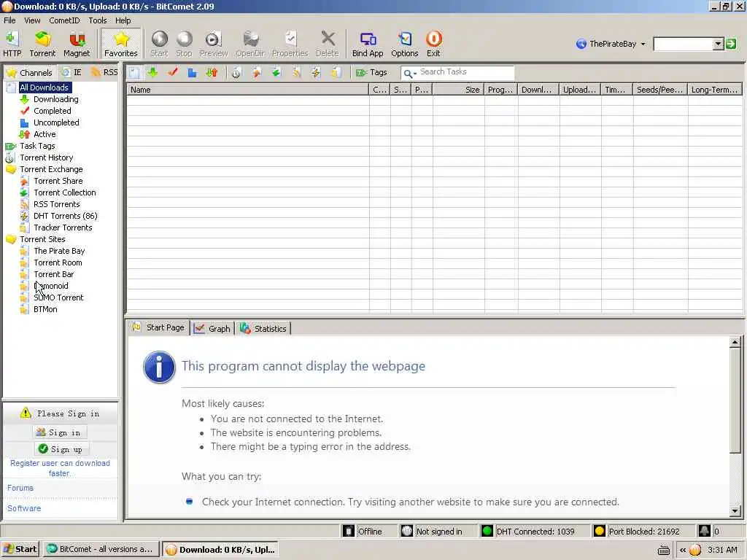
Task: Open the Help menu
Action: coord(123,20)
